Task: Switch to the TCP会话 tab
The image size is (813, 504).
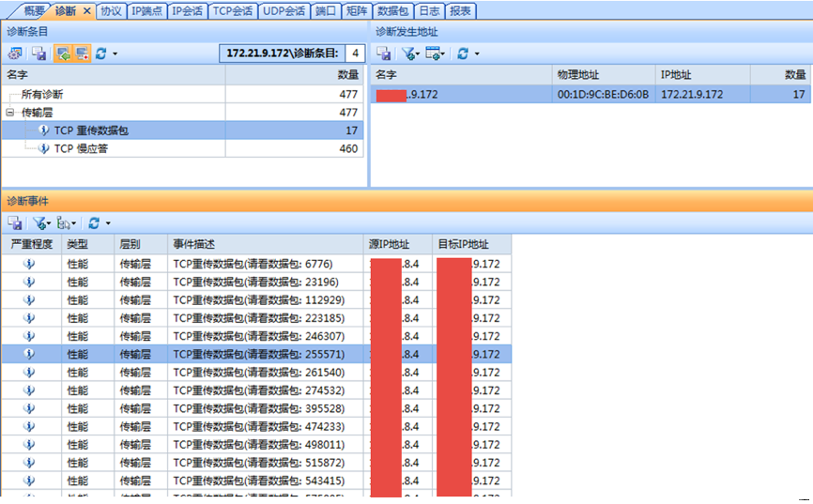Action: [x=233, y=11]
